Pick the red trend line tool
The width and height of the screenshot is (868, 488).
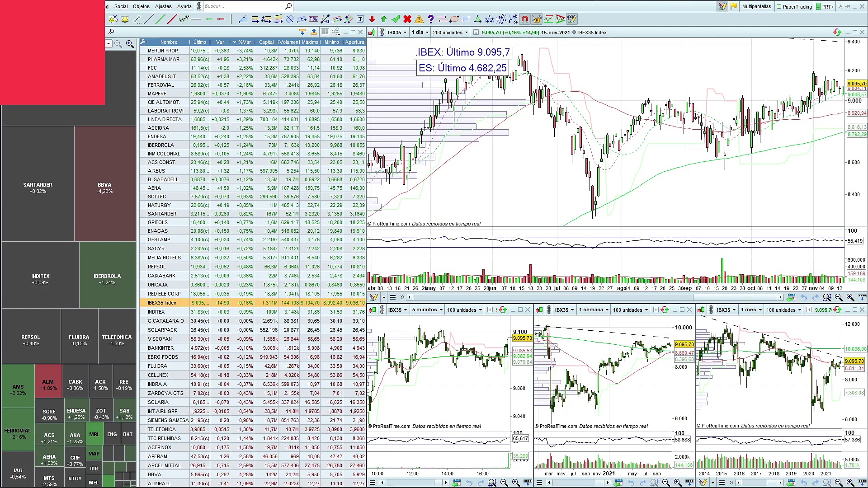pyautogui.click(x=172, y=19)
